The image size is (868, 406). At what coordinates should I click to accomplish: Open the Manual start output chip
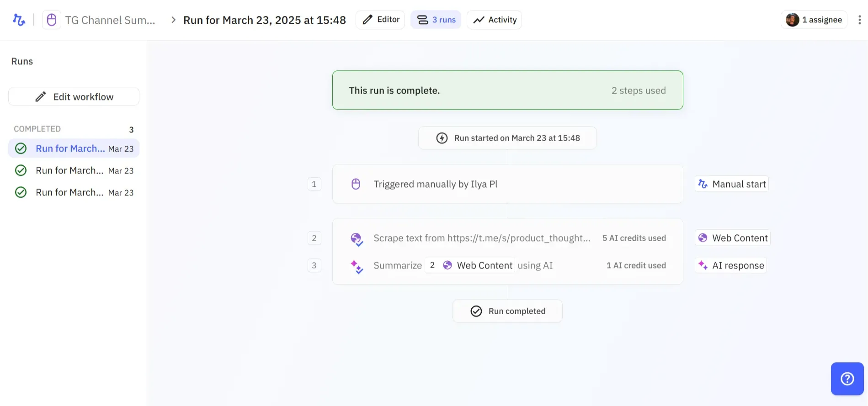732,184
